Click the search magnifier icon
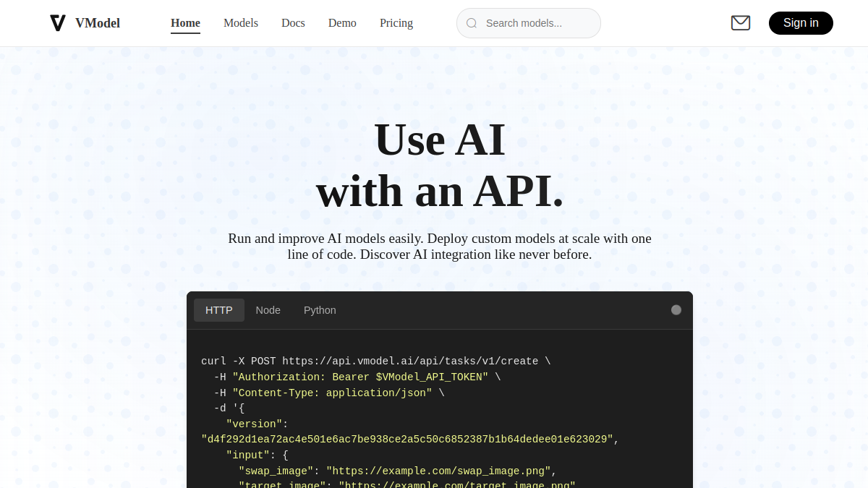 click(x=472, y=23)
